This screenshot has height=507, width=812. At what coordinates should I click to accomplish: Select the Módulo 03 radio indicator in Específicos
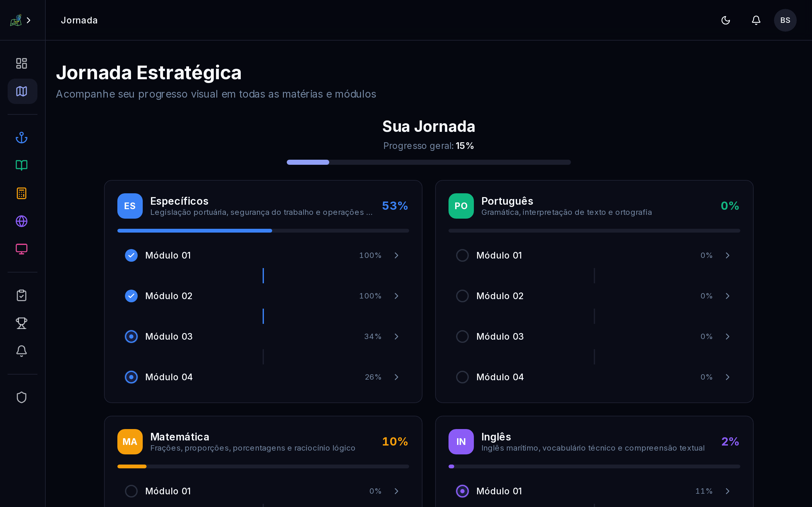coord(131,336)
